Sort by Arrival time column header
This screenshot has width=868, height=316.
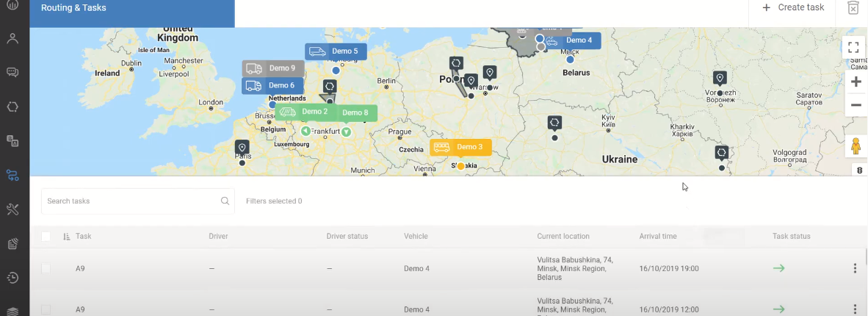pyautogui.click(x=658, y=236)
